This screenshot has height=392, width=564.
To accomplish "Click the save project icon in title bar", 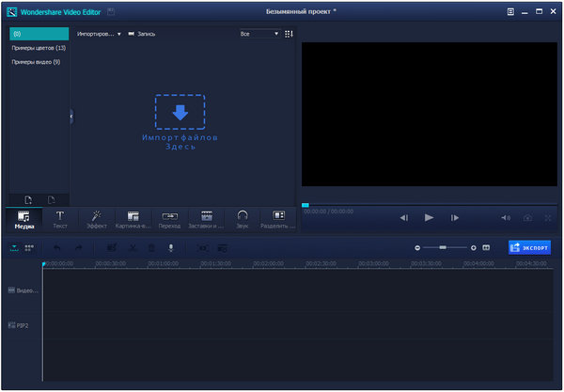I will click(x=112, y=11).
